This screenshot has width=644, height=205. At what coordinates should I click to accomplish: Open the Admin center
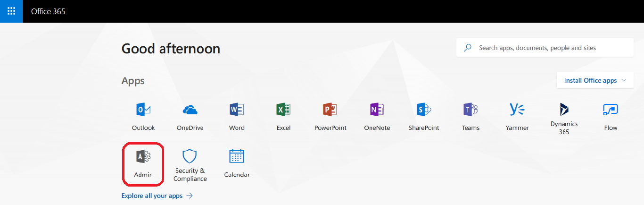pos(143,163)
